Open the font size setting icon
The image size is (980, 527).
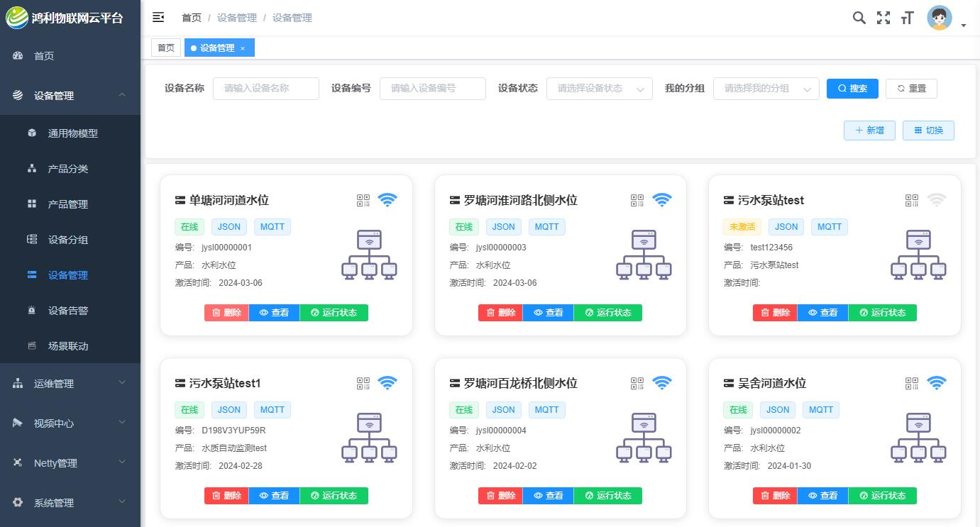coord(907,18)
